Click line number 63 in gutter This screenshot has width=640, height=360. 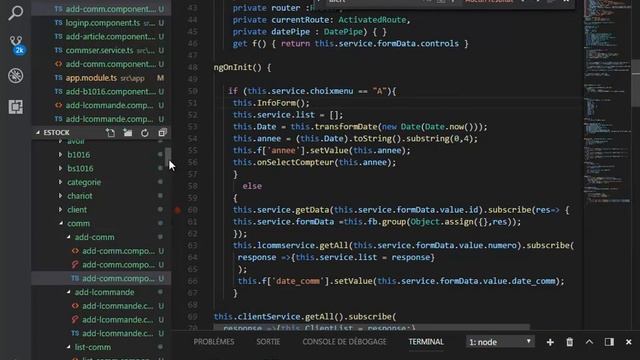(x=192, y=245)
